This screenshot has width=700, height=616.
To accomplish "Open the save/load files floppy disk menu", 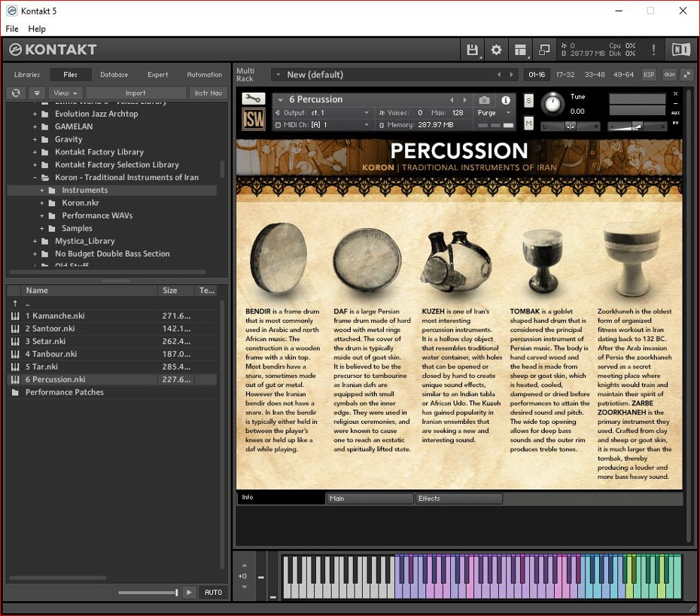I will tap(473, 50).
